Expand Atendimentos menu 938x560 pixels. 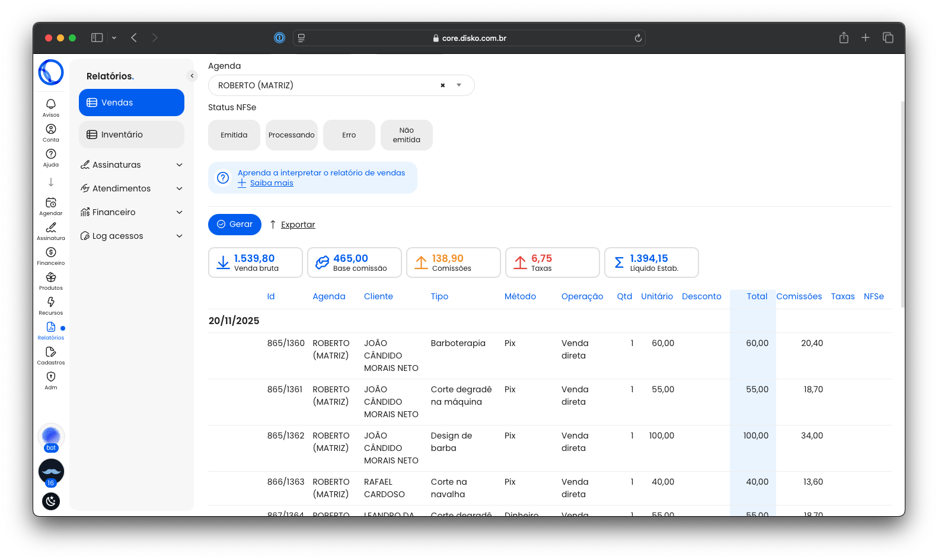coord(132,188)
